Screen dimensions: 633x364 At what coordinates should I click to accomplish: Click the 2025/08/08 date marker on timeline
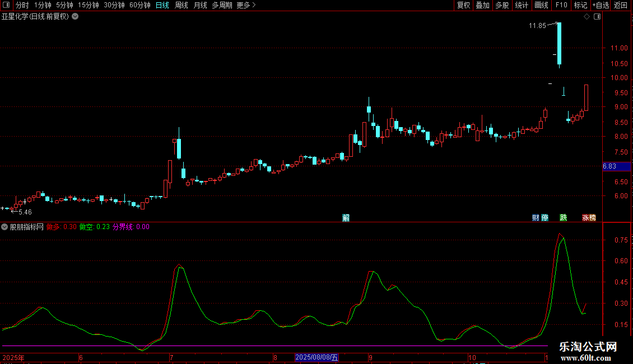point(316,357)
